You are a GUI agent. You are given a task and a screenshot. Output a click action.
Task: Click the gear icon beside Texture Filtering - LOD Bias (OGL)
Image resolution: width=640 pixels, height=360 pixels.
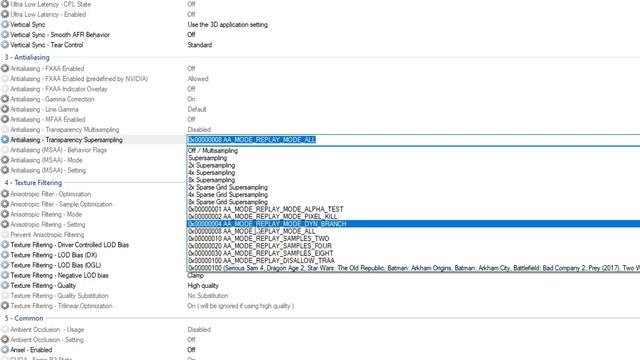5,265
